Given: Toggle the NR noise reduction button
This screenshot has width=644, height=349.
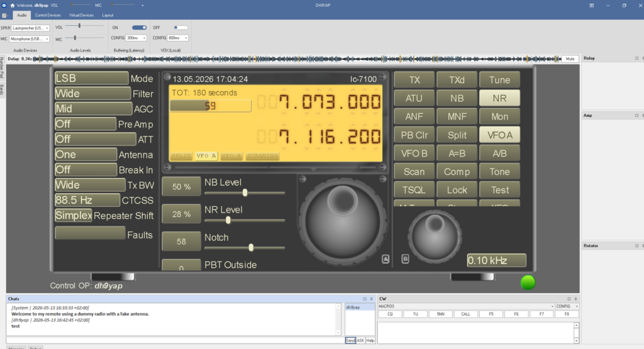Looking at the screenshot, I should [x=499, y=98].
